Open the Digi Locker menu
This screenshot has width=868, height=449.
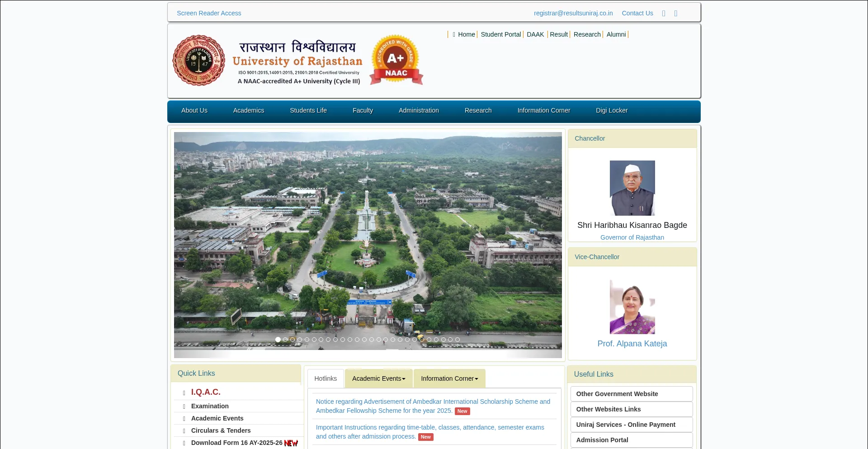pyautogui.click(x=612, y=110)
